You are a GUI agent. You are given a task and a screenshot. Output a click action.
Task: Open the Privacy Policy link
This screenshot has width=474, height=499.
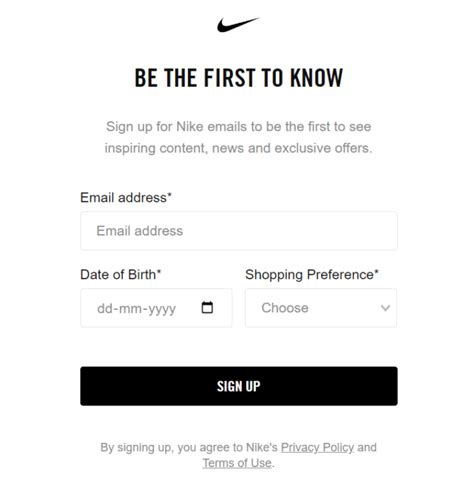317,447
